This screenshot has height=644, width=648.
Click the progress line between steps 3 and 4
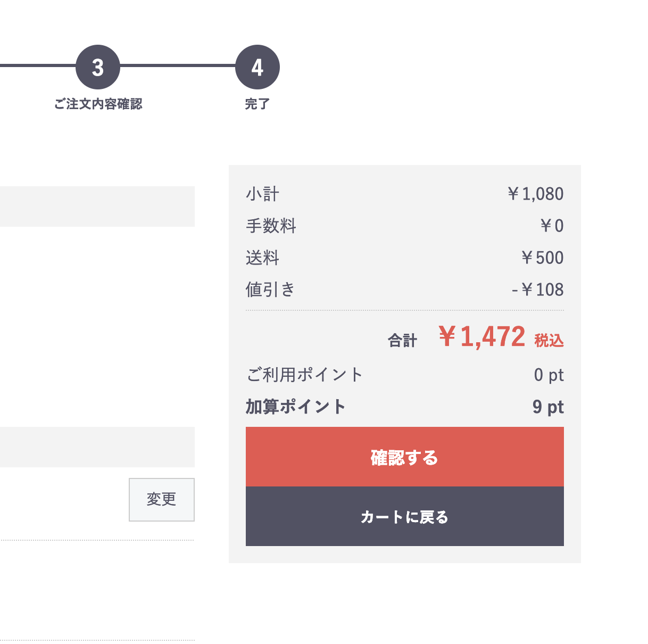178,65
